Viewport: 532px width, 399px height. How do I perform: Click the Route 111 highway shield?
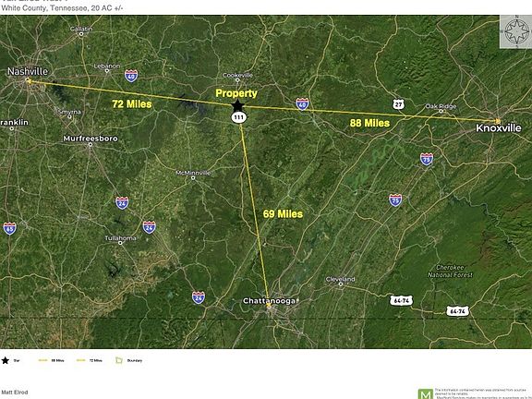[239, 117]
